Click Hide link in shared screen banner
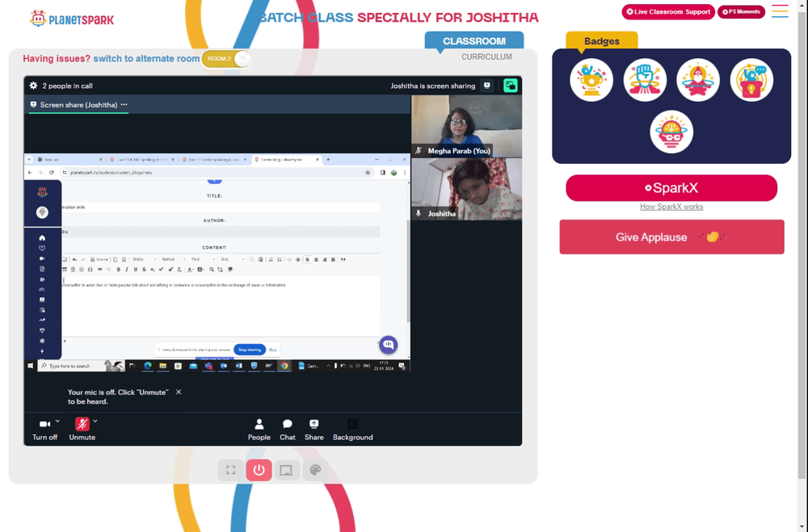This screenshot has width=808, height=532. [x=272, y=350]
